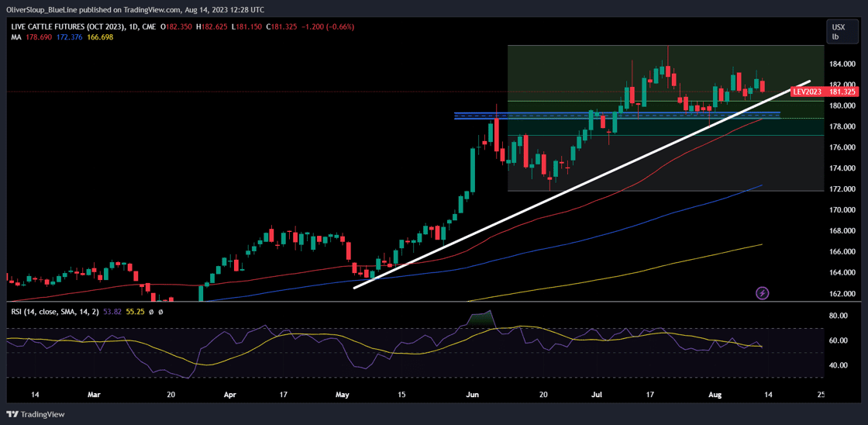Click the Mar label on time axis

click(95, 395)
